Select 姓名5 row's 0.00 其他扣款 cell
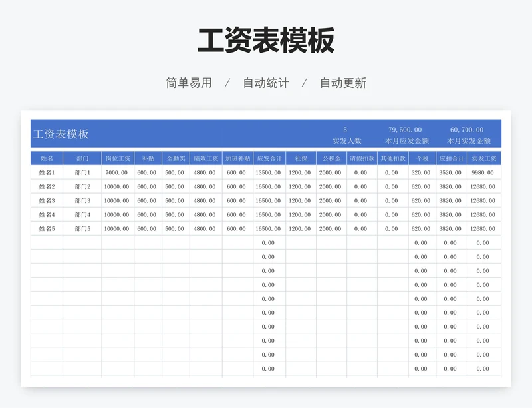 coord(393,229)
